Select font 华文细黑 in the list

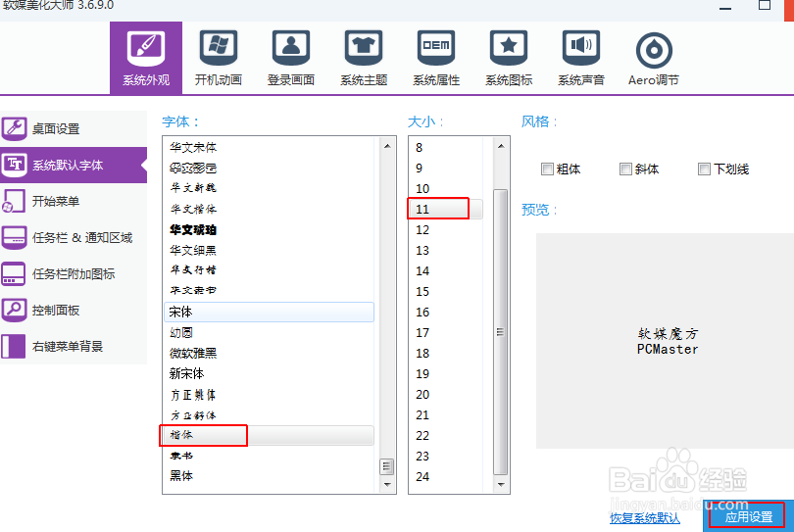pos(269,250)
